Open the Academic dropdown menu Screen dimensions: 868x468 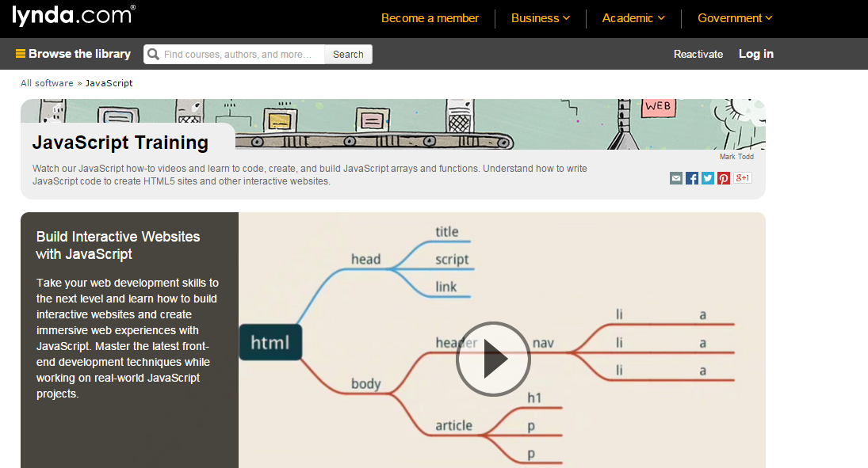click(x=633, y=18)
